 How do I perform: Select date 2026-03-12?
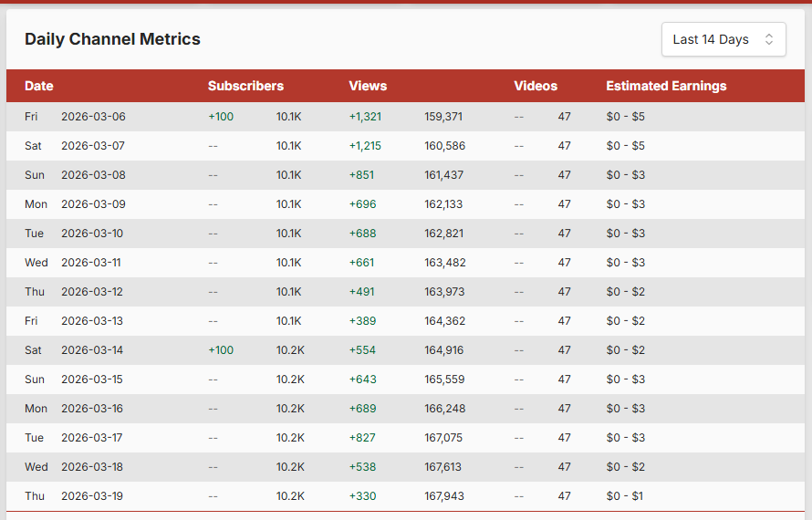pyautogui.click(x=92, y=292)
